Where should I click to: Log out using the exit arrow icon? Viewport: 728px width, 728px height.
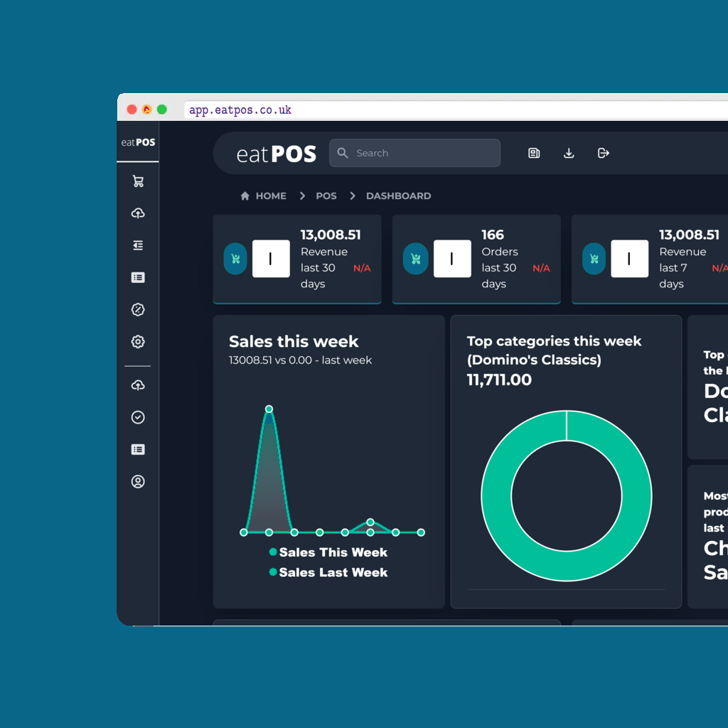tap(604, 153)
